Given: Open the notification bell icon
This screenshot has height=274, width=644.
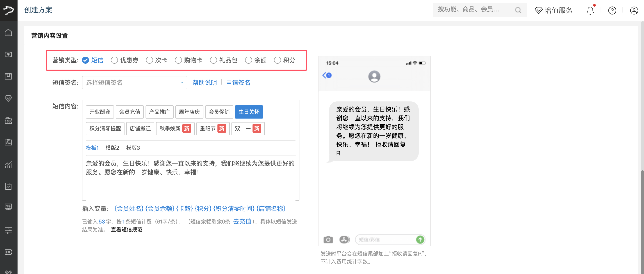Looking at the screenshot, I should click(x=590, y=11).
